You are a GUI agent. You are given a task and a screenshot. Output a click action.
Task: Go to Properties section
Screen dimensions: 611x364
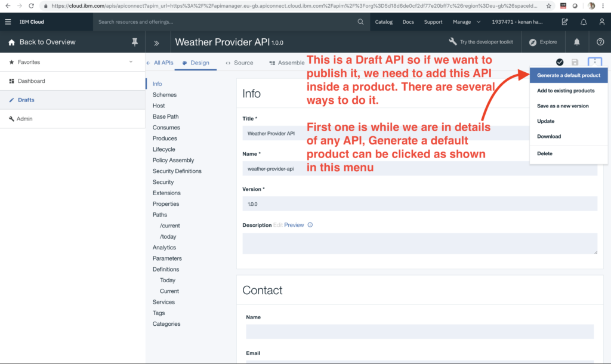(166, 204)
